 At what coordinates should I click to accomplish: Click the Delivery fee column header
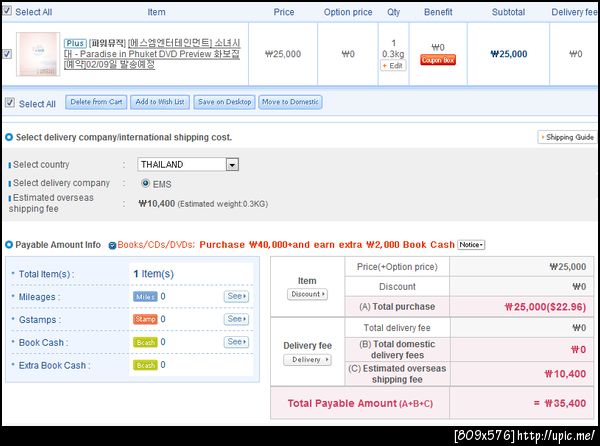click(x=574, y=12)
